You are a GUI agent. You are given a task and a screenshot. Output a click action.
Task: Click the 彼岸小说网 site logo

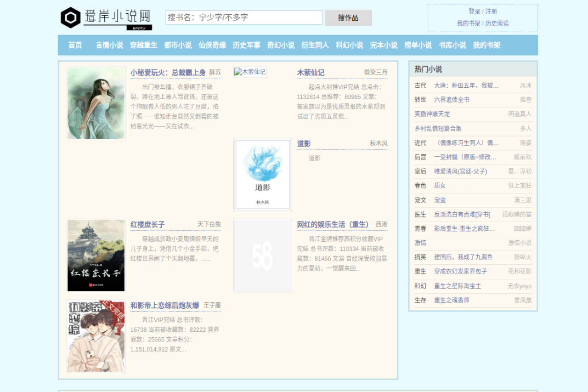pos(106,18)
